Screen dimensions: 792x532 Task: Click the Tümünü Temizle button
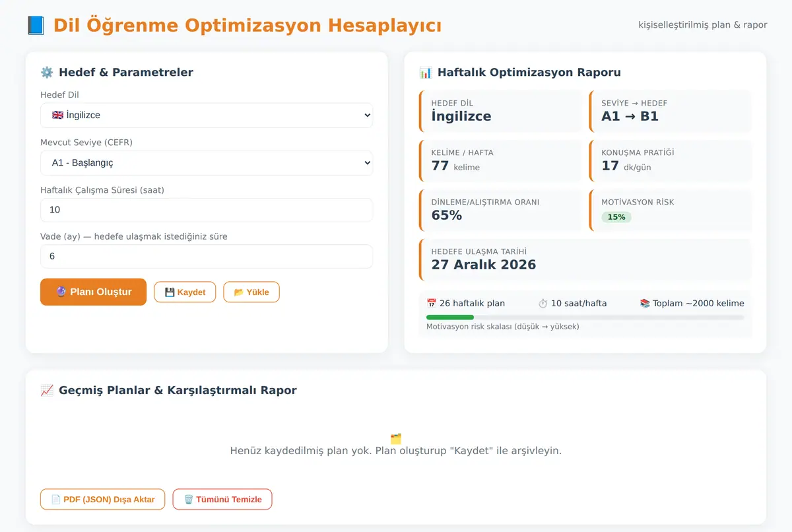click(x=222, y=500)
